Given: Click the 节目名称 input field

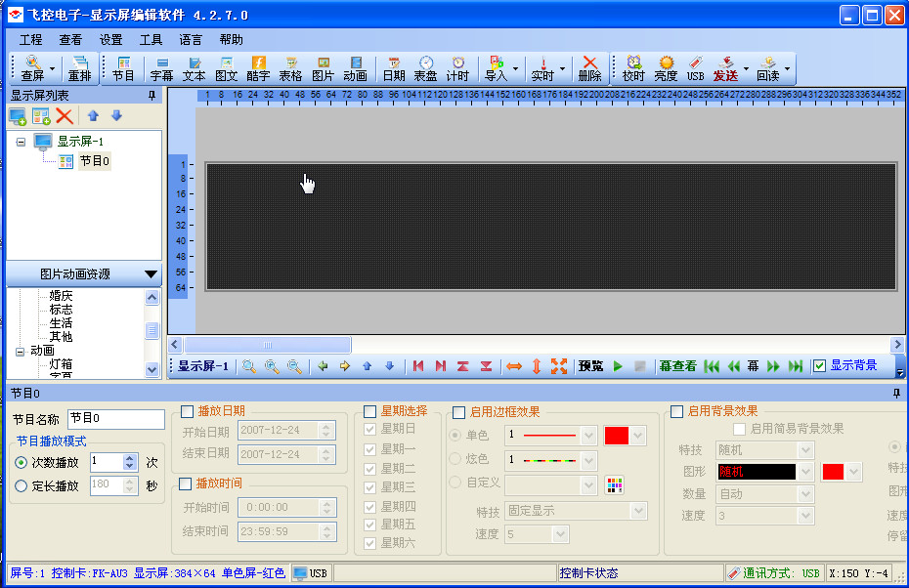Looking at the screenshot, I should point(116,419).
